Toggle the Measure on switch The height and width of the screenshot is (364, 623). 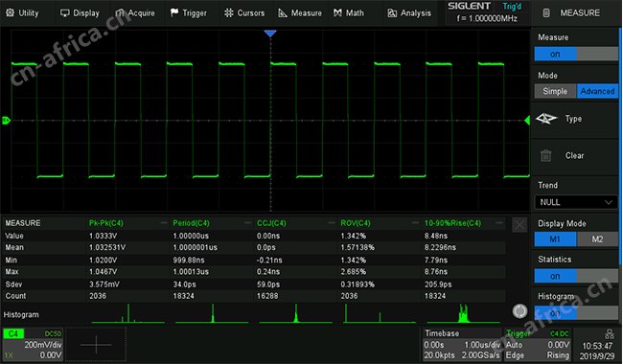(576, 54)
